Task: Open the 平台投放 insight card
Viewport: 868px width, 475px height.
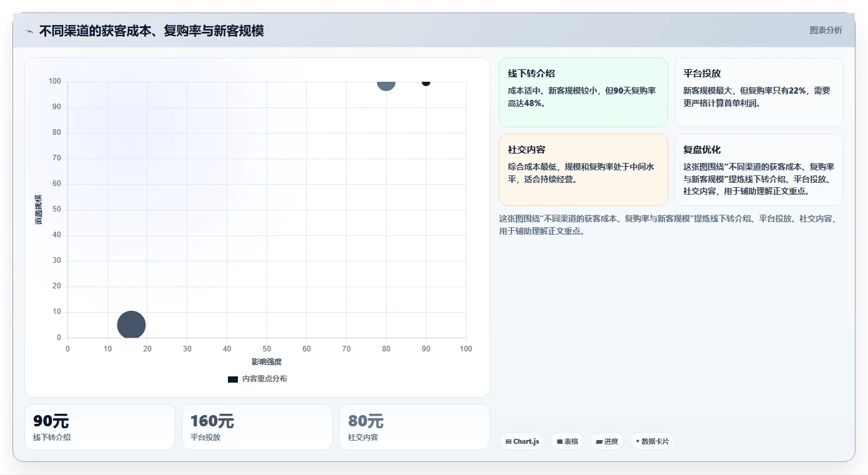Action: 759,92
